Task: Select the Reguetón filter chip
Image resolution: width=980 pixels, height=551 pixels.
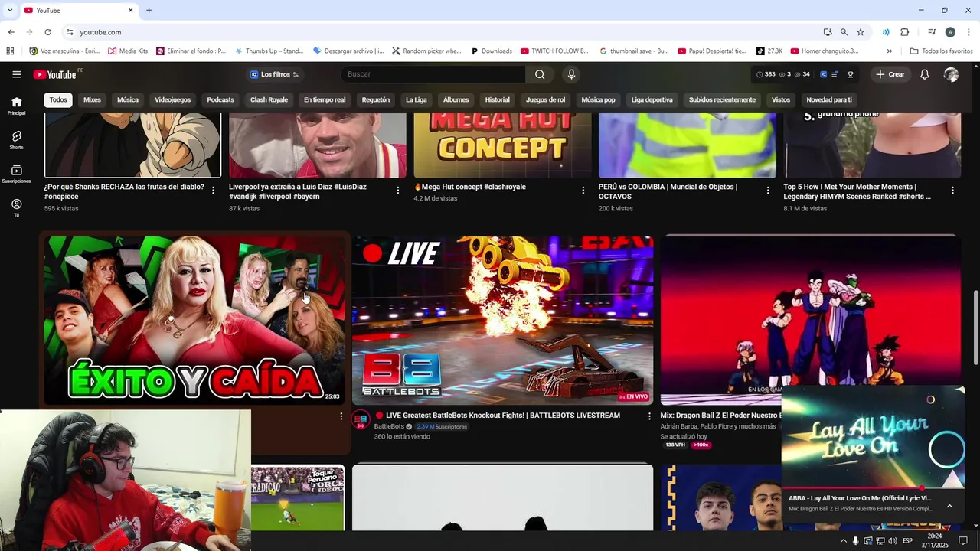Action: 376,99
